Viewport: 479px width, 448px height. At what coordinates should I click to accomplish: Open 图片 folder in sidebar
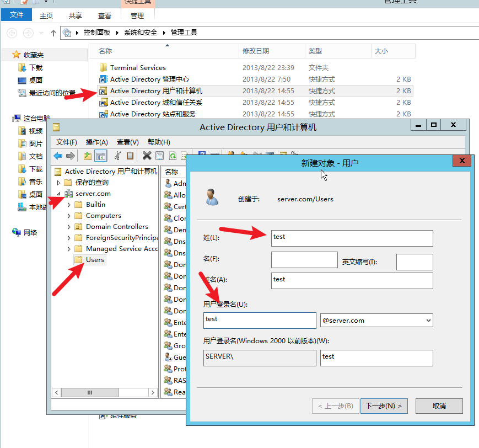pyautogui.click(x=30, y=143)
